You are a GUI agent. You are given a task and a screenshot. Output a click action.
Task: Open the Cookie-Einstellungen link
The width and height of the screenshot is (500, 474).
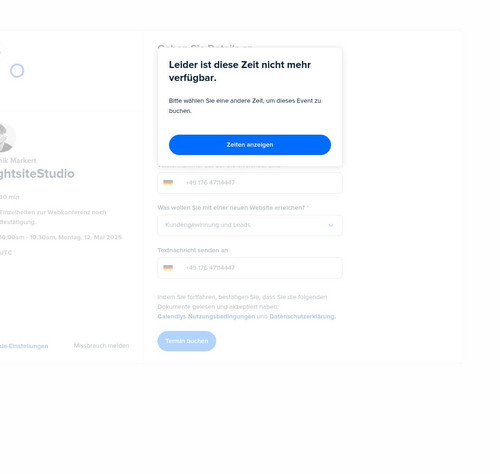24,346
